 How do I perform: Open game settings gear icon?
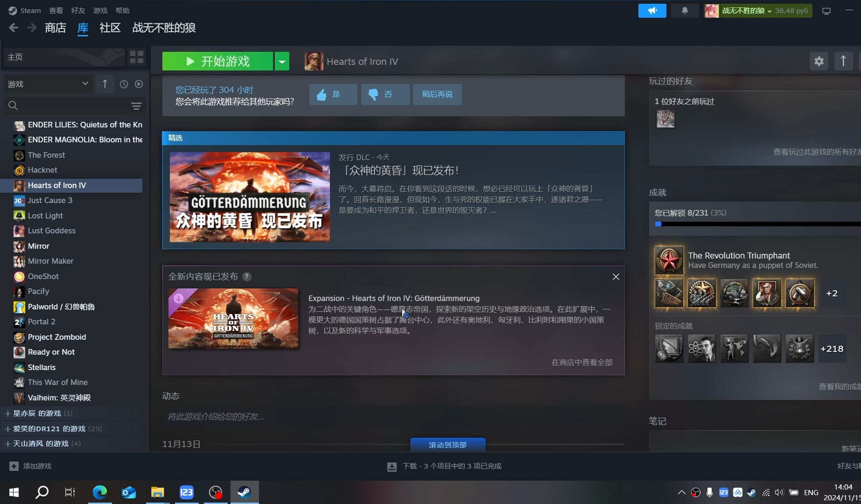tap(819, 61)
